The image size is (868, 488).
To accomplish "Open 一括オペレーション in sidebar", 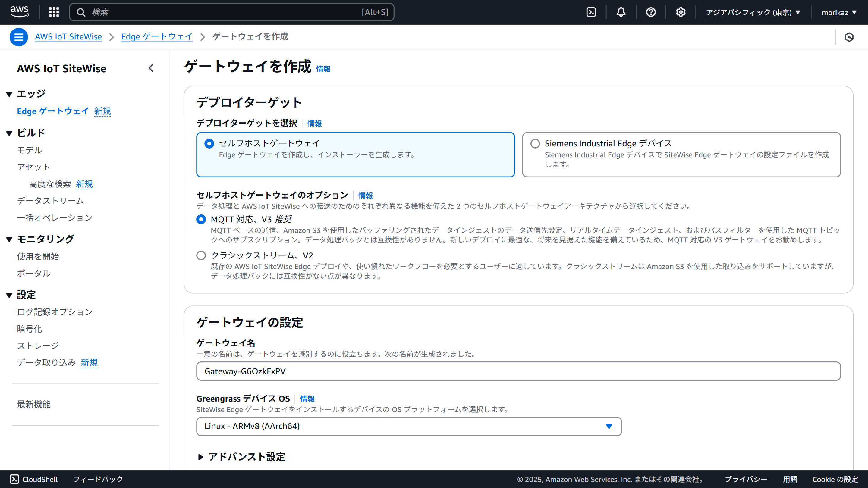I will (55, 217).
